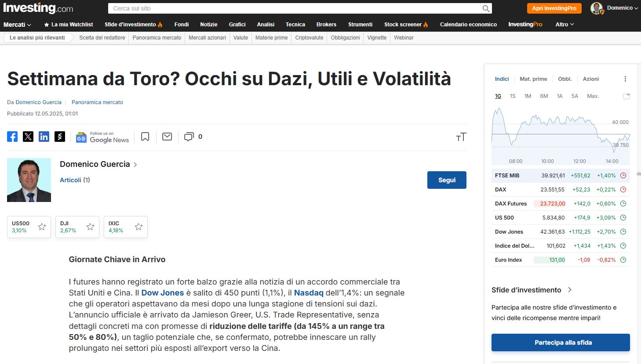Open the Dow Jones link in article
The width and height of the screenshot is (641, 364).
(163, 293)
